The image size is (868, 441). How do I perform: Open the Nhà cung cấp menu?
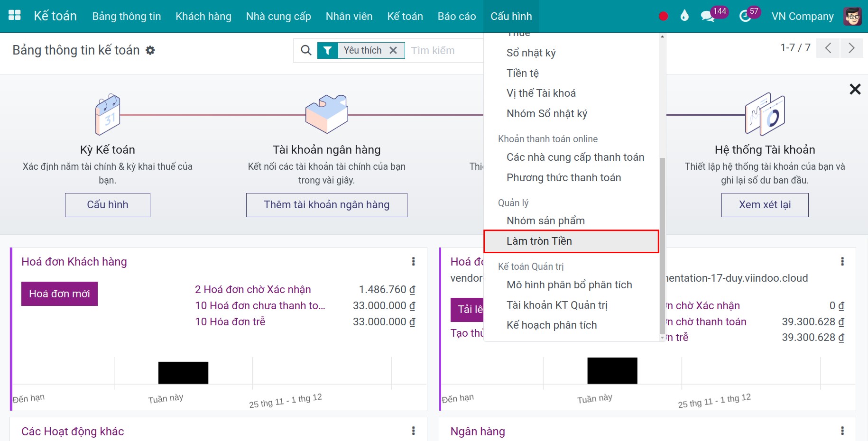(x=278, y=16)
